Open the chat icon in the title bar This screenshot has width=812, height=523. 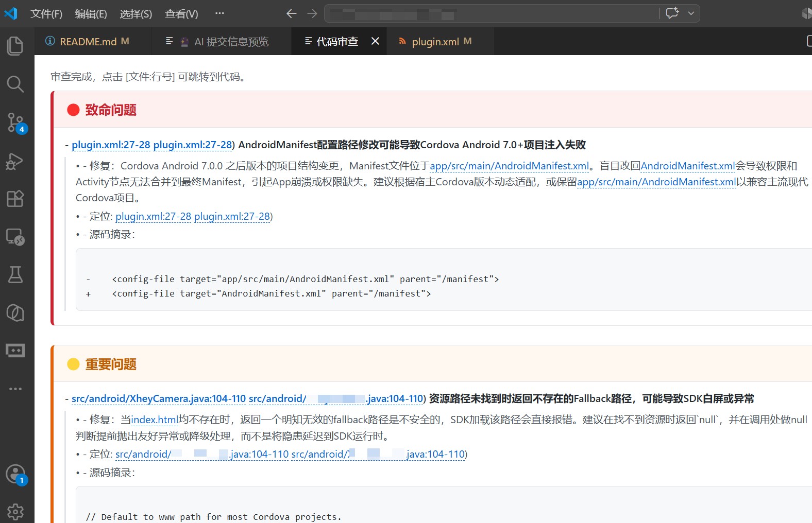[672, 13]
